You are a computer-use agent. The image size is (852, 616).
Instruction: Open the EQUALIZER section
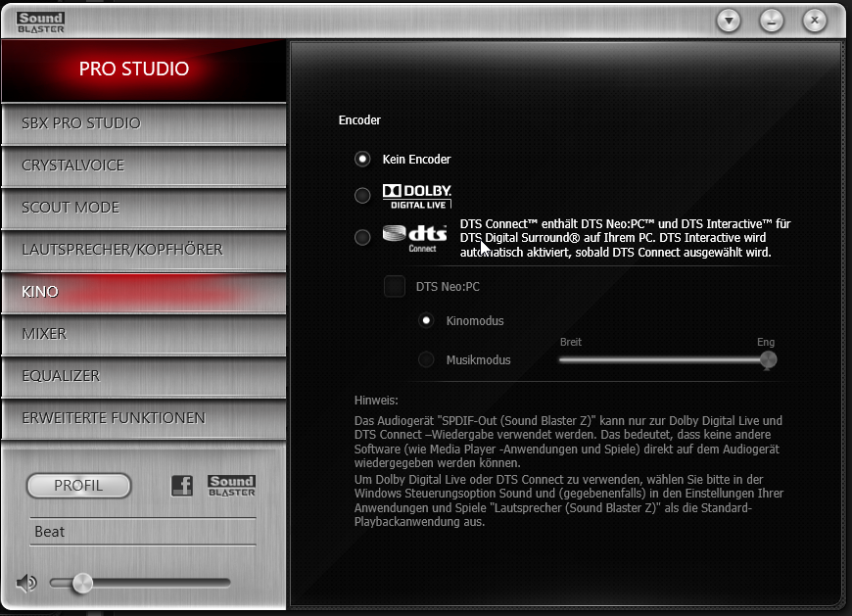pyautogui.click(x=144, y=376)
